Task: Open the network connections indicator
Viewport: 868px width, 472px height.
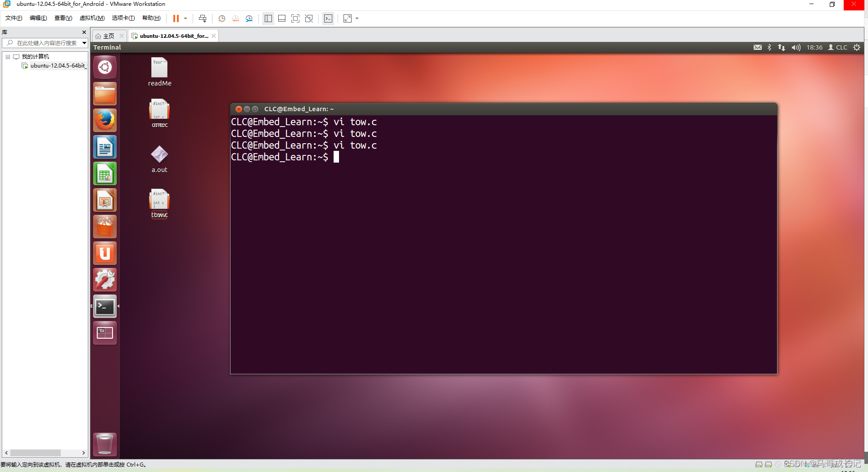Action: coord(782,47)
